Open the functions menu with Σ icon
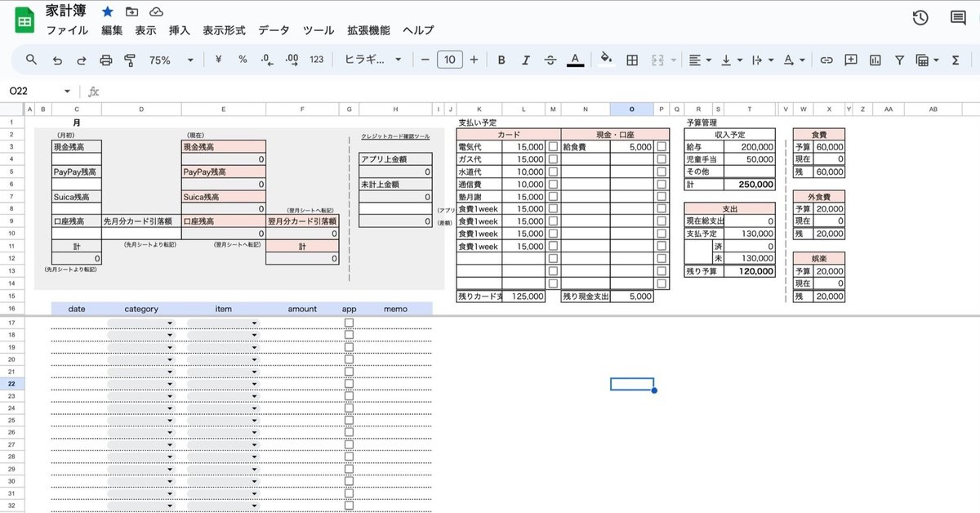980x513 pixels. coord(955,60)
